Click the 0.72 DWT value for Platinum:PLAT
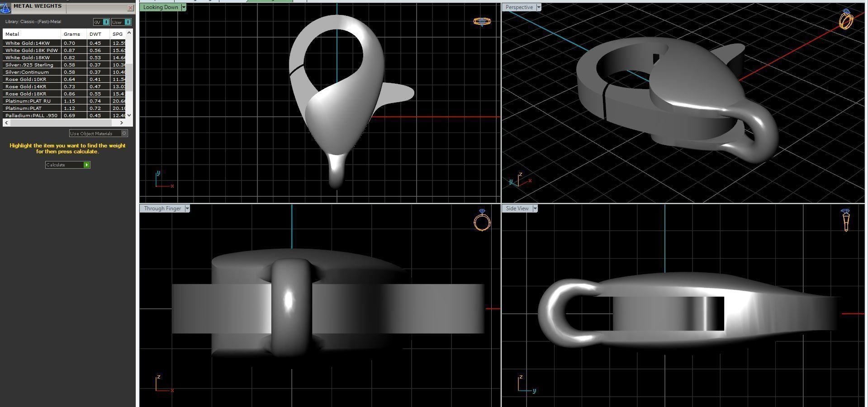The width and height of the screenshot is (868, 407). coord(95,108)
